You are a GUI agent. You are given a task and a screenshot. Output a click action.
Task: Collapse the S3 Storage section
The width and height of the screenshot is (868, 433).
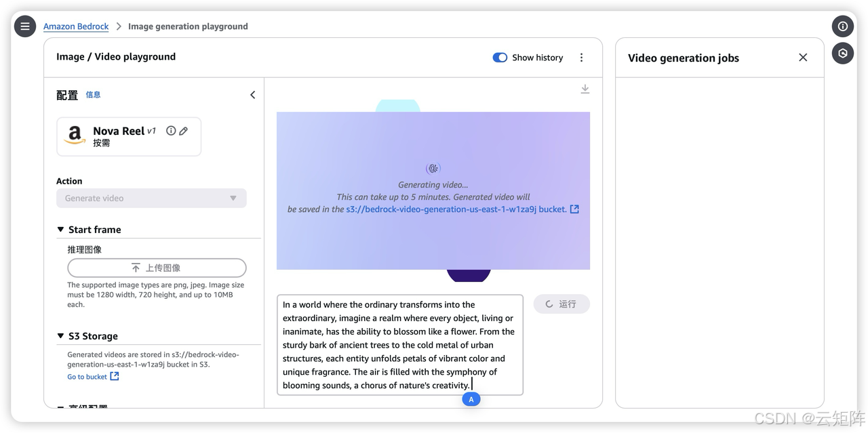coord(60,336)
